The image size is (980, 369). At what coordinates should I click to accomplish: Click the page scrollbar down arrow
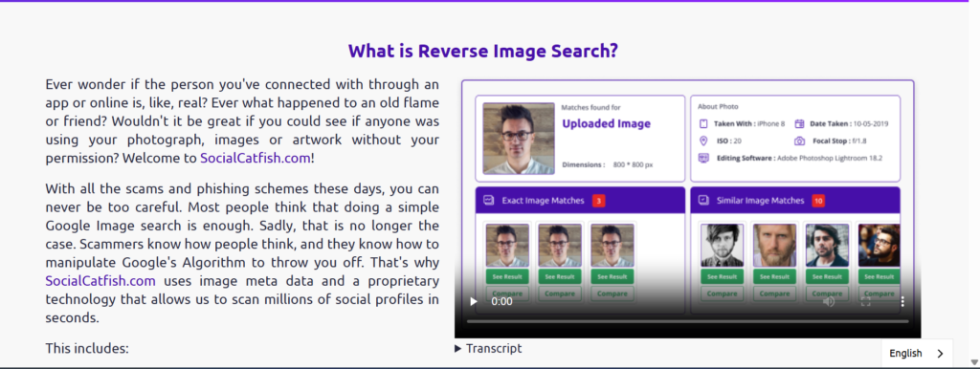coord(973,362)
